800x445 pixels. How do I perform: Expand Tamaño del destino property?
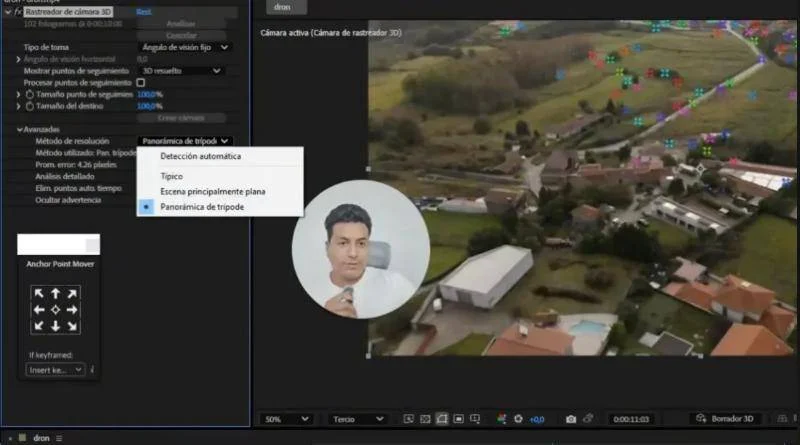[19, 106]
